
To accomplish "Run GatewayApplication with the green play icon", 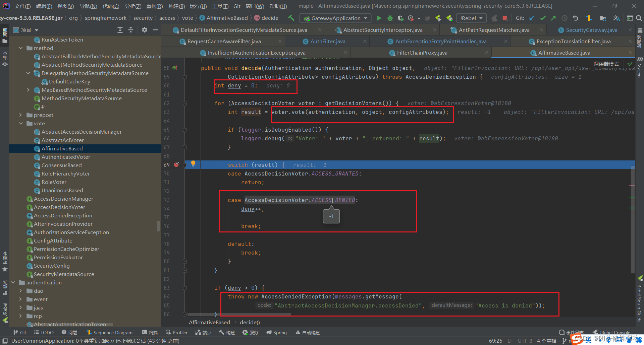I will point(379,18).
